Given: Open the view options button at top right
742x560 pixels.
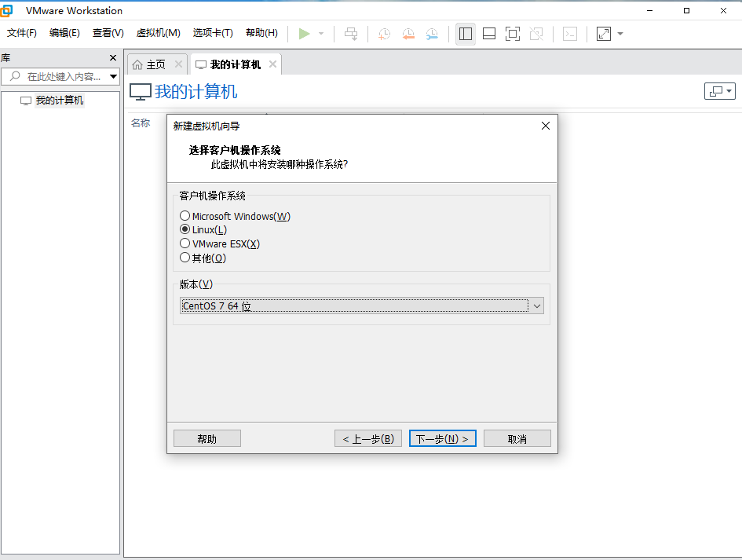Looking at the screenshot, I should [720, 91].
